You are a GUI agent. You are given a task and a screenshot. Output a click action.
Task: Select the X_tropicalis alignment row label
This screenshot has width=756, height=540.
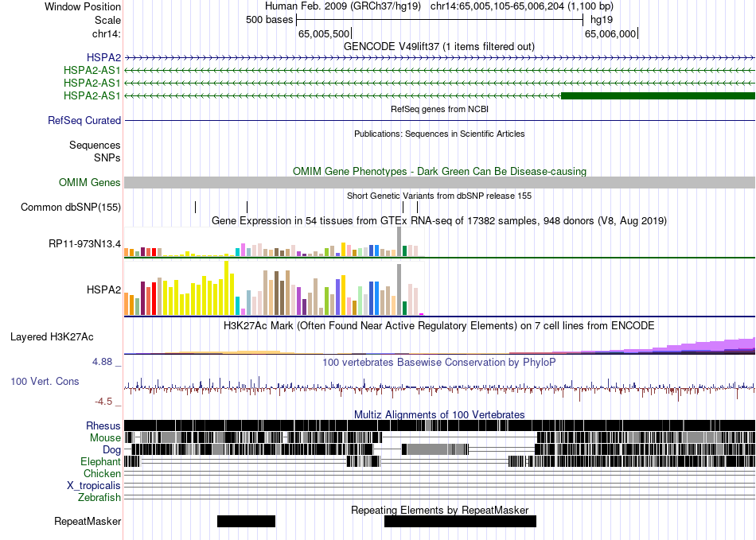tap(94, 486)
